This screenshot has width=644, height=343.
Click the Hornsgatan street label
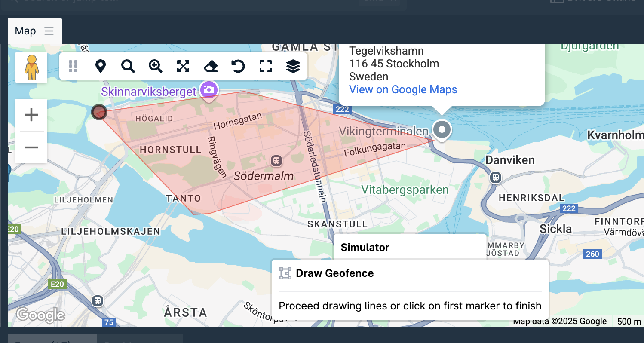(238, 121)
